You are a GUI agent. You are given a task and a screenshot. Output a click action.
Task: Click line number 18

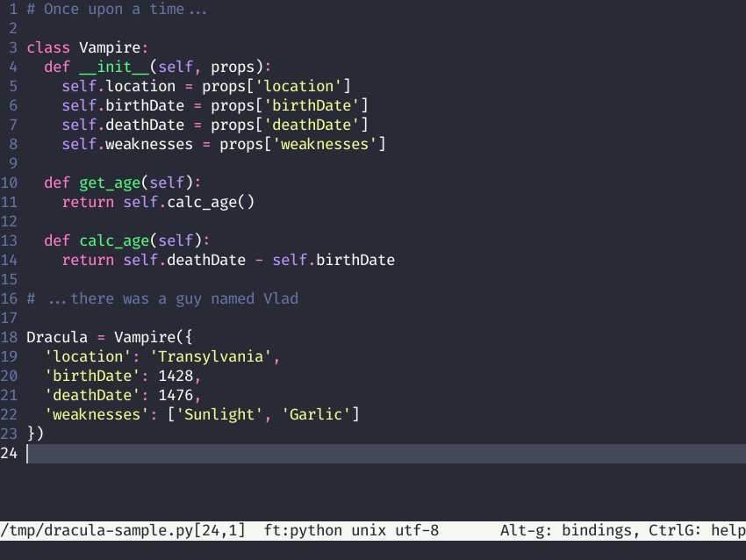9,337
